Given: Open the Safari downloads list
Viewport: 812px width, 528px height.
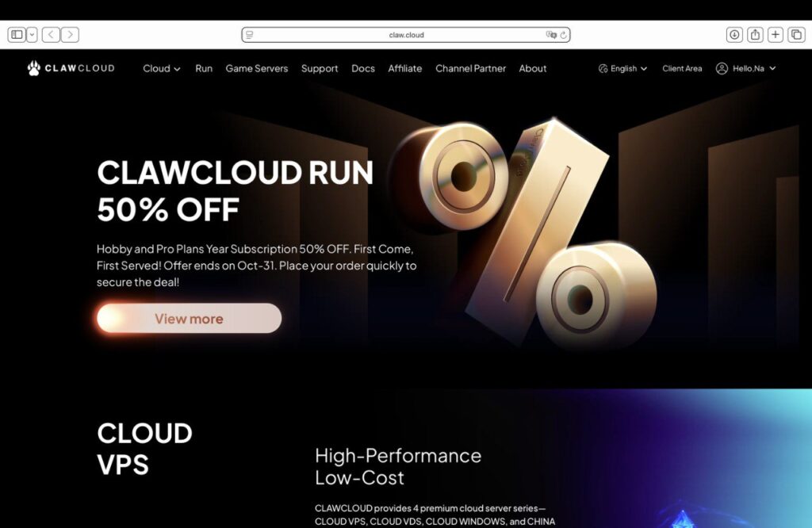Looking at the screenshot, I should [x=734, y=35].
